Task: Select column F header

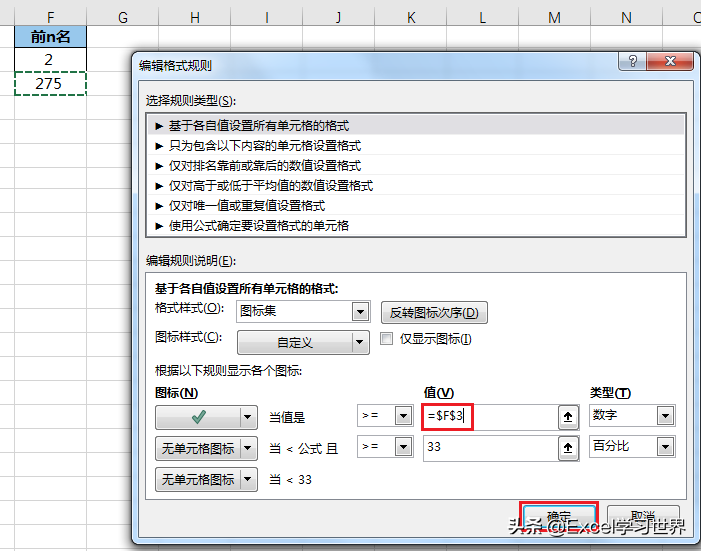Action: coord(51,17)
